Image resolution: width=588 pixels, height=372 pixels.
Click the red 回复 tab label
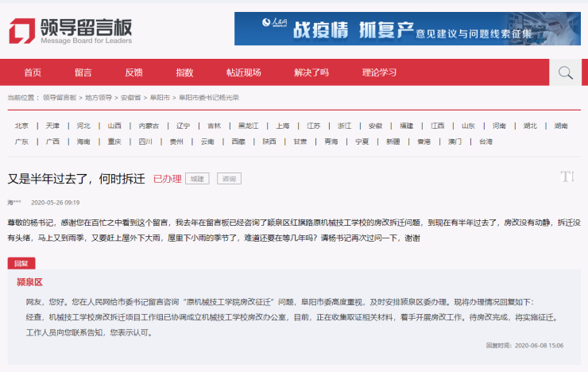click(21, 263)
